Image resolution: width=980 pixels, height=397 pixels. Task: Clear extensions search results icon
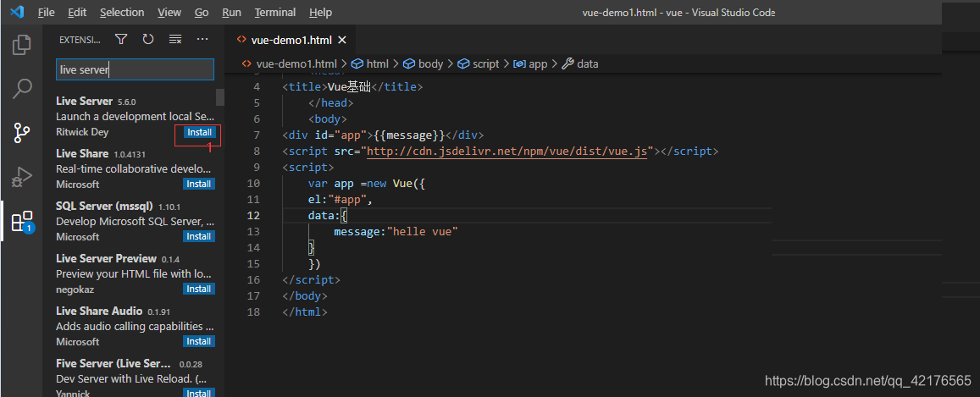pos(175,39)
